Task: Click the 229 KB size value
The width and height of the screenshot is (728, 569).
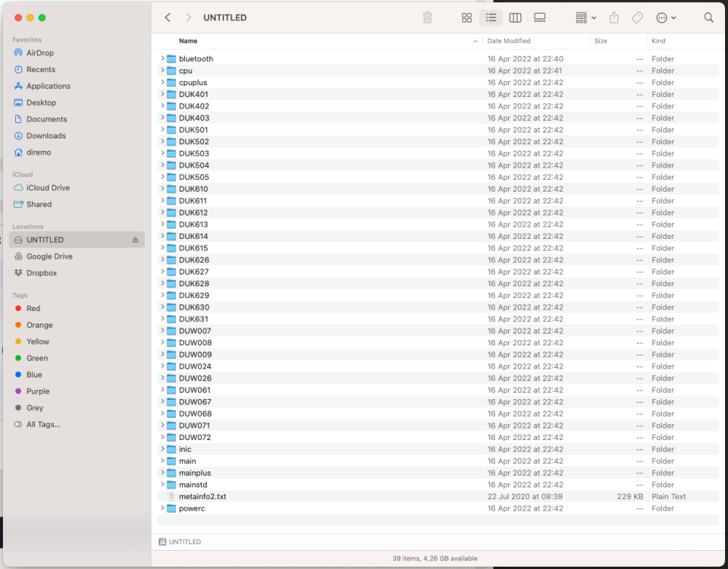Action: click(630, 497)
